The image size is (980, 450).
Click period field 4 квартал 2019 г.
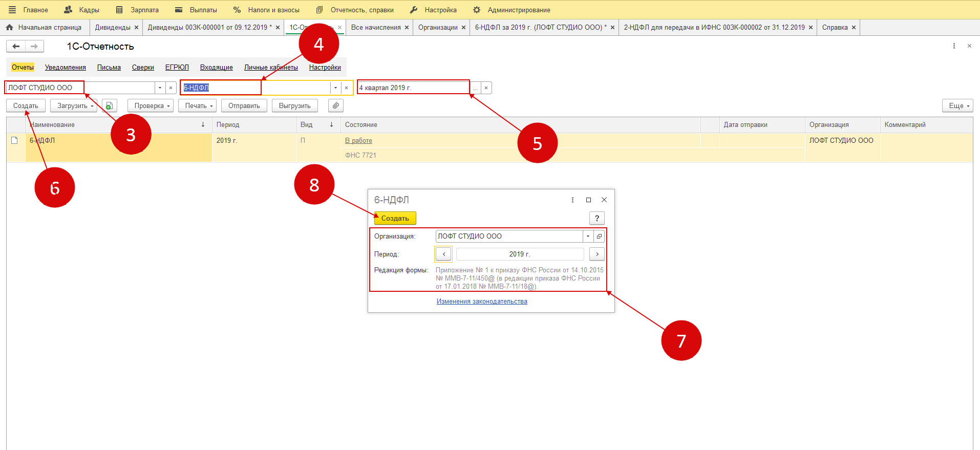tap(413, 88)
